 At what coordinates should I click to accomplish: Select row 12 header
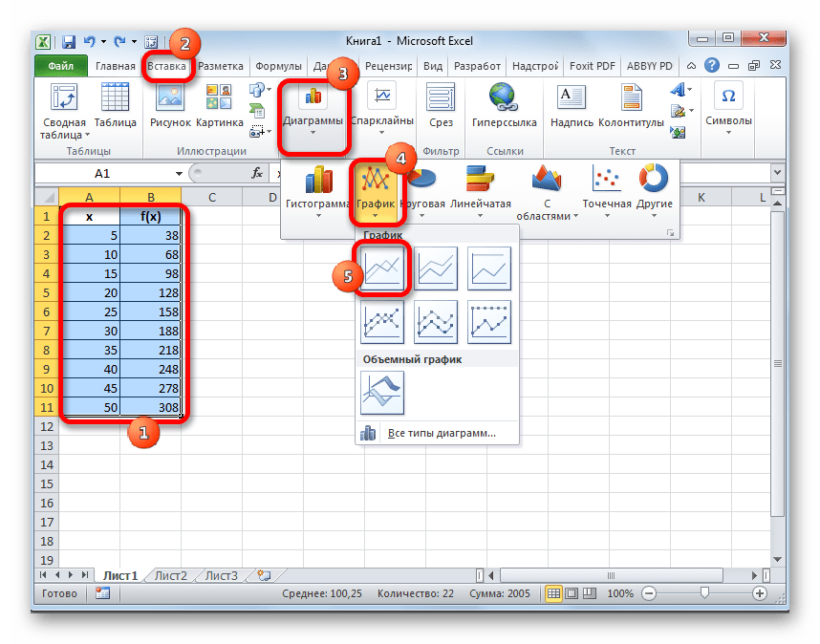tap(47, 426)
